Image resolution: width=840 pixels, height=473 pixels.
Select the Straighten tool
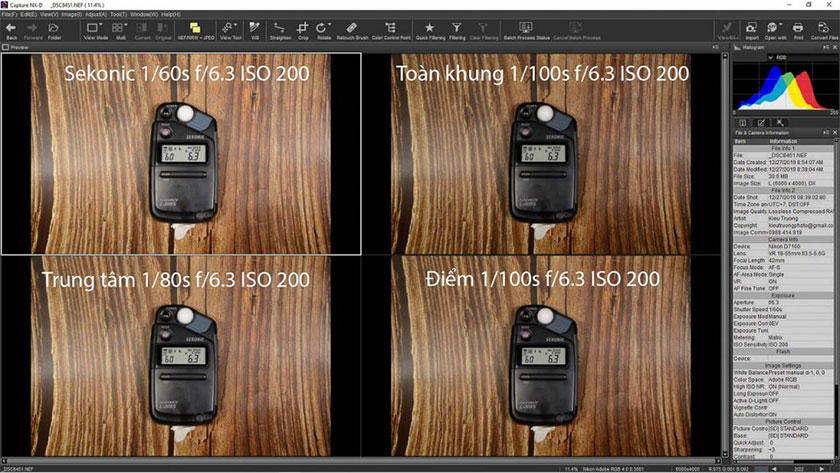tap(280, 31)
